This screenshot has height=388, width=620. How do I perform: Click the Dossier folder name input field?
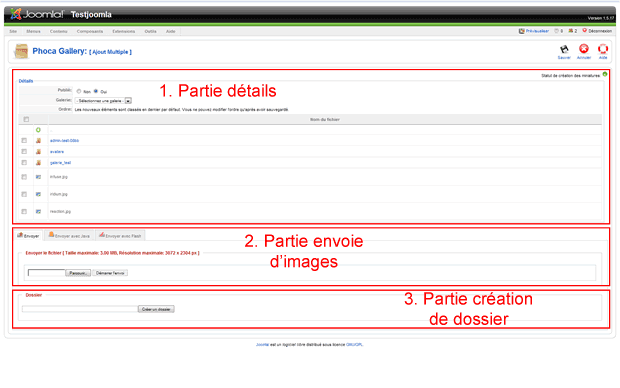(x=79, y=309)
